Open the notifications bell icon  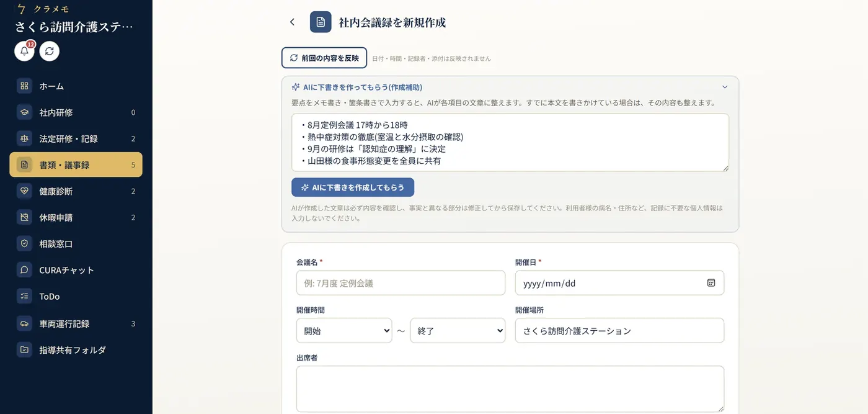click(x=24, y=51)
